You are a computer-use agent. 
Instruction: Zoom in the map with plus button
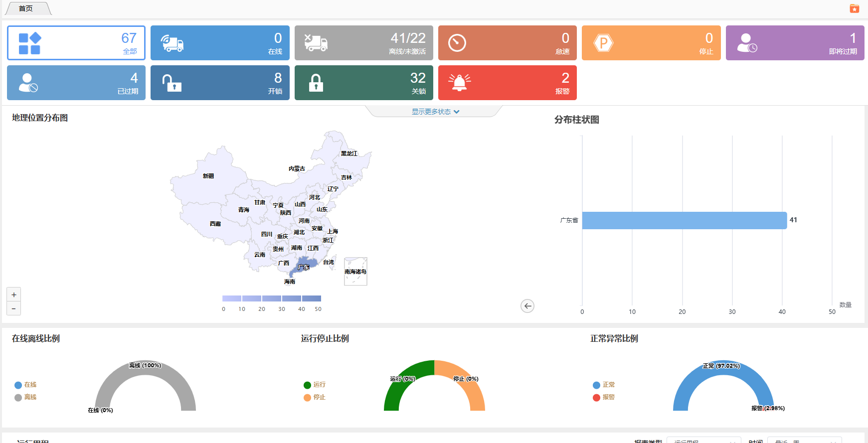(x=14, y=295)
